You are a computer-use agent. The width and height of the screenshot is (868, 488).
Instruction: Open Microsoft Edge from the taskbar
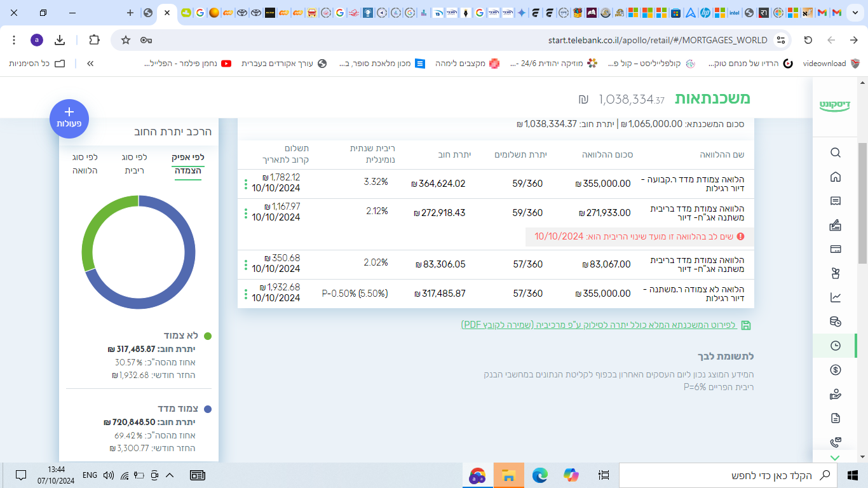tap(540, 475)
